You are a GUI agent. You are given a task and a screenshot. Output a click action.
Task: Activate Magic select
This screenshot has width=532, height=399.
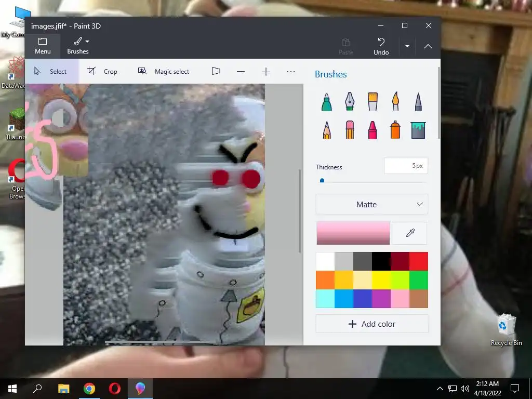[x=164, y=71]
